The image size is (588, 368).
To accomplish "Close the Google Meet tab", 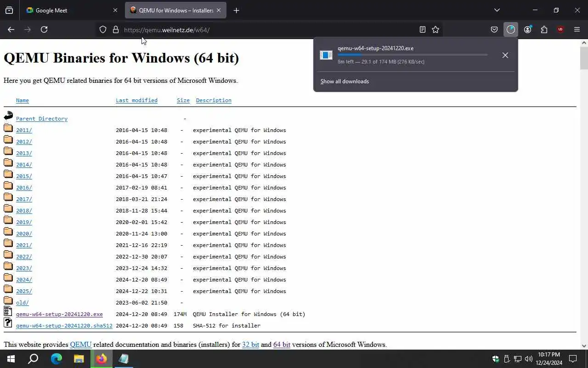I will pyautogui.click(x=115, y=10).
